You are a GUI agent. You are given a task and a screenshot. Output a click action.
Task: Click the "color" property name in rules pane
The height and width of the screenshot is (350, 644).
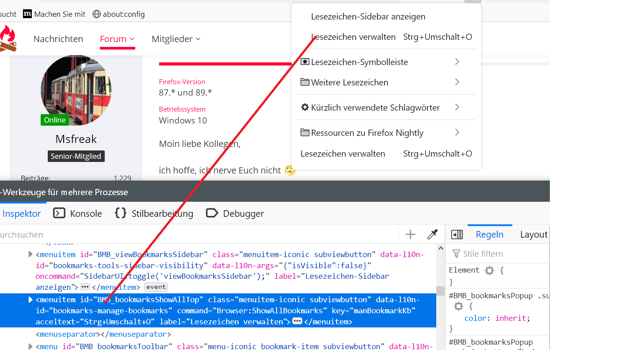click(476, 318)
